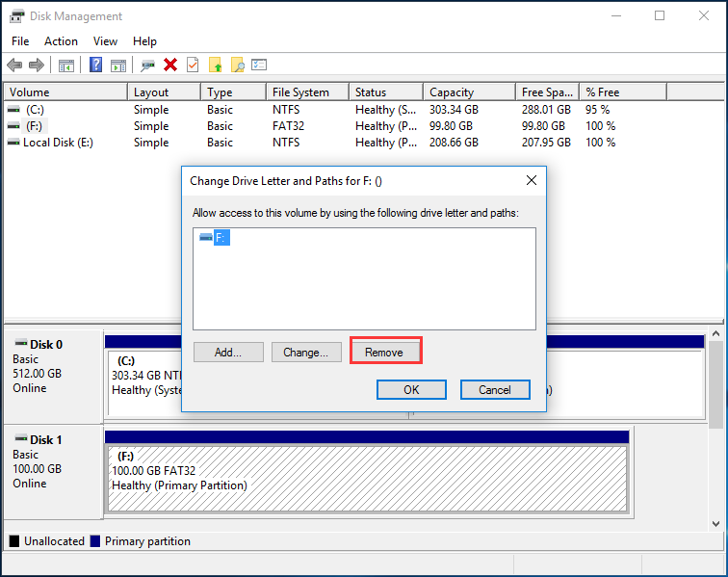Sort by the Free Space column header
The image size is (728, 577).
coord(548,92)
